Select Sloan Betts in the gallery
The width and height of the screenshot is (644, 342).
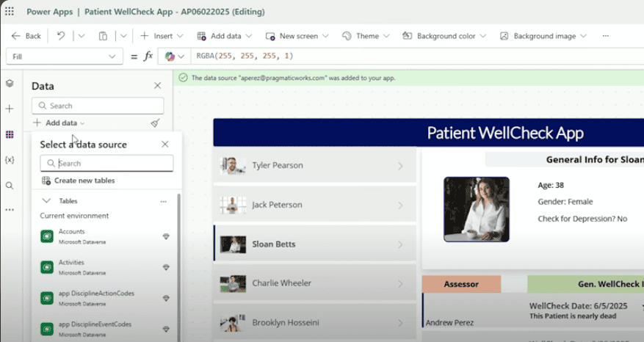314,244
